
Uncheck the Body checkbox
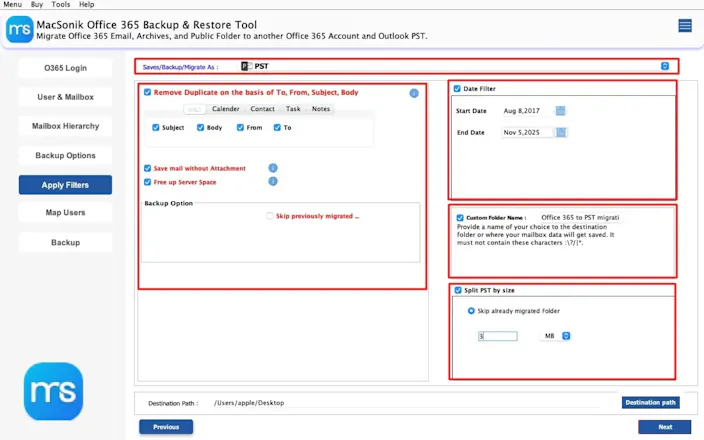[200, 128]
